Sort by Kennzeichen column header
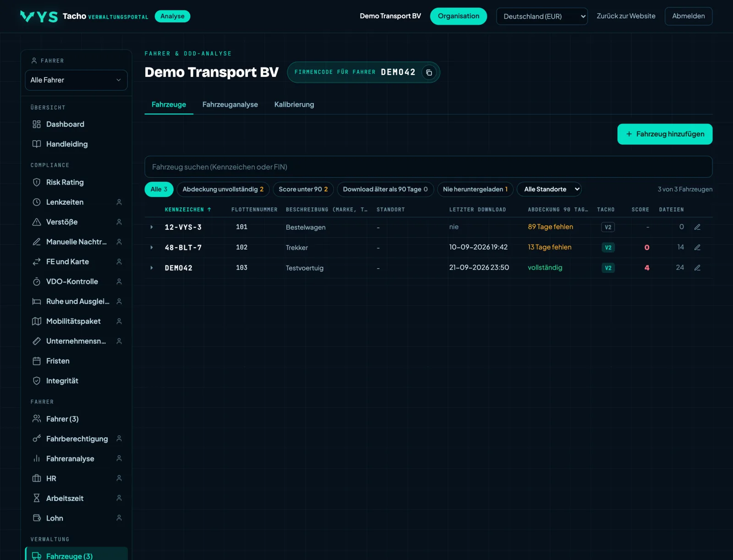Viewport: 733px width, 560px height. (x=188, y=210)
